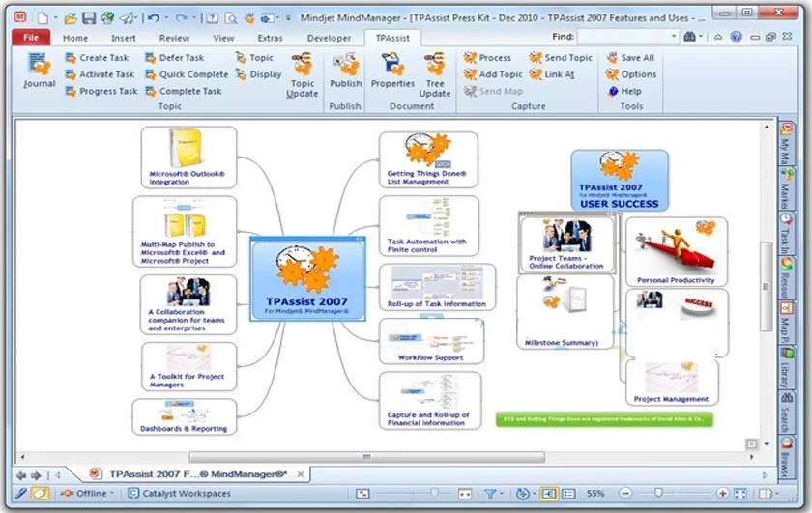Switch to the Insert ribbon tab
Screen dimensions: 812x513
pos(124,38)
